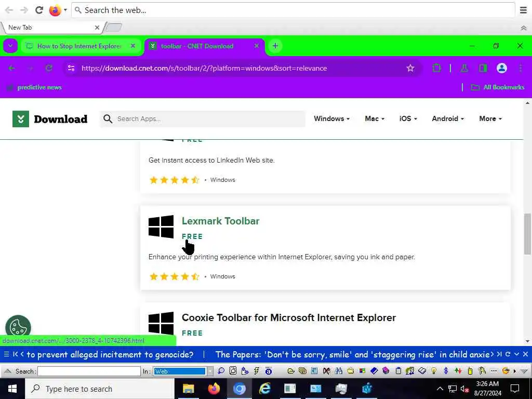Image resolution: width=532 pixels, height=399 pixels.
Task: Open Chrome Labs flask icon
Action: pos(464,68)
